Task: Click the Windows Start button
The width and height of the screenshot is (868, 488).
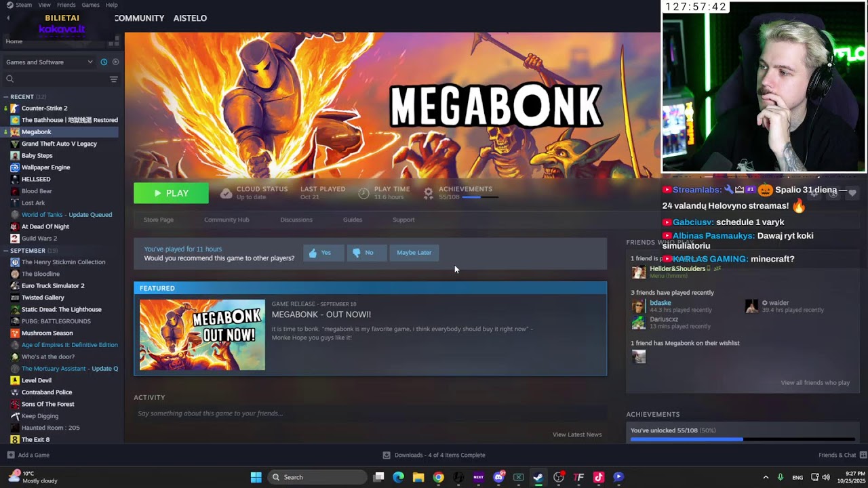Action: (x=256, y=477)
